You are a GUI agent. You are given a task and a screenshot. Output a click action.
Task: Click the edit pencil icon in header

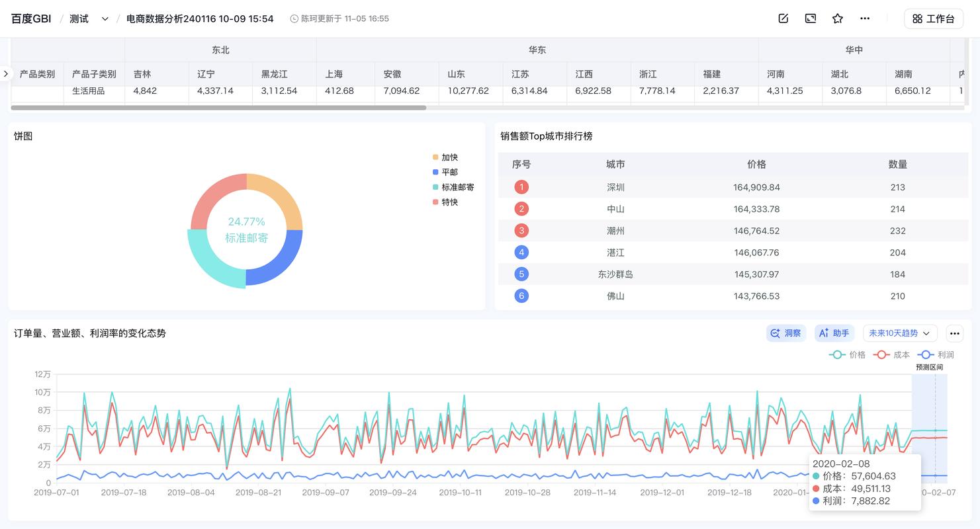coord(783,19)
